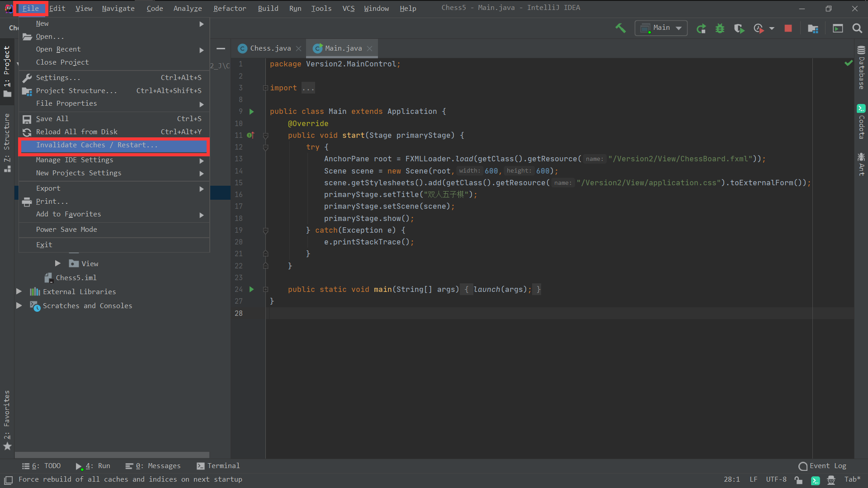
Task: Click Run with Coverage shield icon
Action: (x=739, y=28)
